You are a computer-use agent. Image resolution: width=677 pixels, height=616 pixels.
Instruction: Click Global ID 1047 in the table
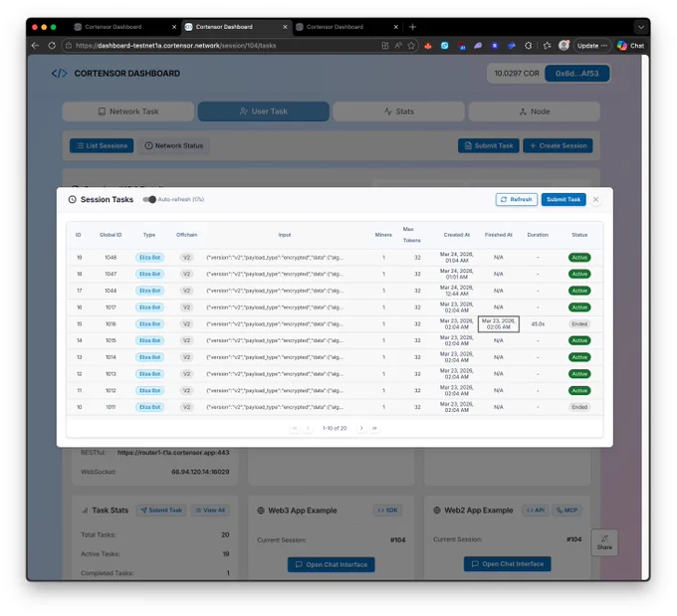[111, 274]
